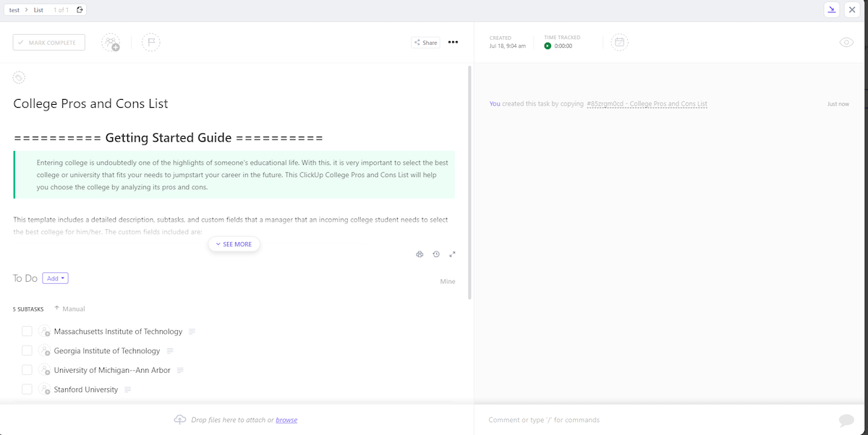Viewport: 868px width, 435px height.
Task: Print the description using the printer icon
Action: click(x=420, y=254)
